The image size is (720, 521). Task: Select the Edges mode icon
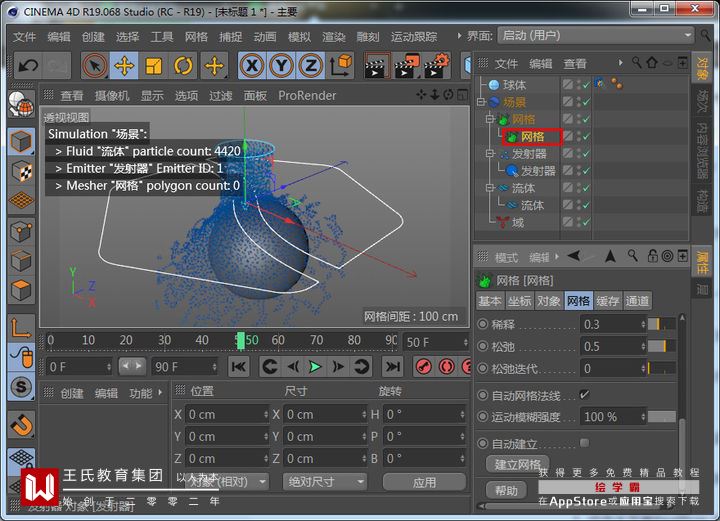(21, 260)
